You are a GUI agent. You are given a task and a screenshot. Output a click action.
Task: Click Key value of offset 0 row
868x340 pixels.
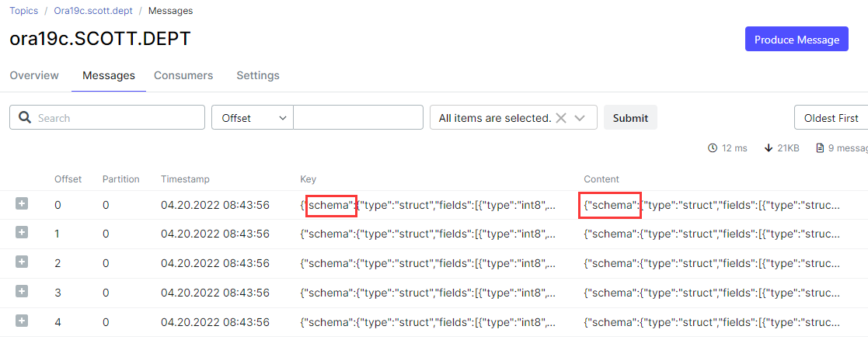tap(428, 205)
